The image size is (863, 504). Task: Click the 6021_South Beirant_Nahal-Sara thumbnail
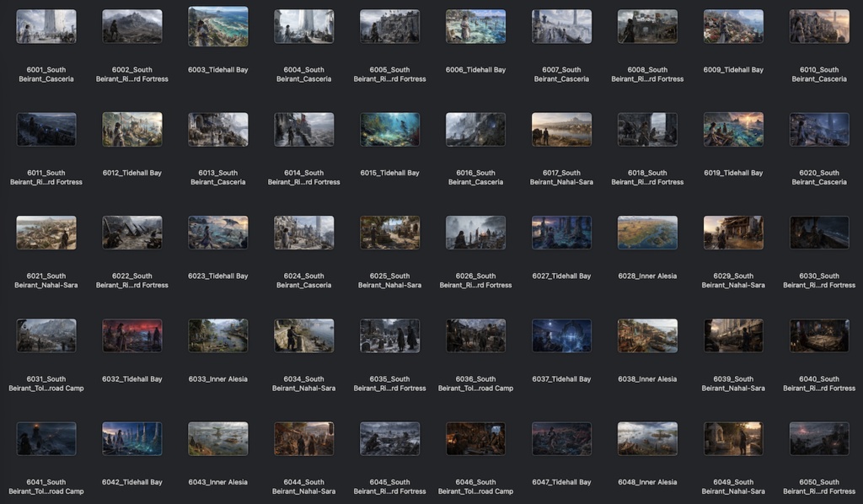click(46, 232)
